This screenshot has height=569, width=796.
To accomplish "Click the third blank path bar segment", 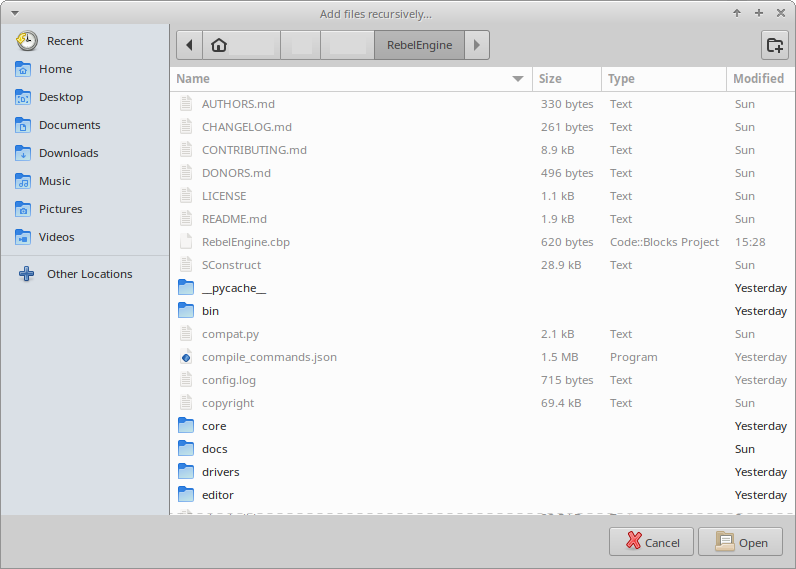I will [348, 45].
